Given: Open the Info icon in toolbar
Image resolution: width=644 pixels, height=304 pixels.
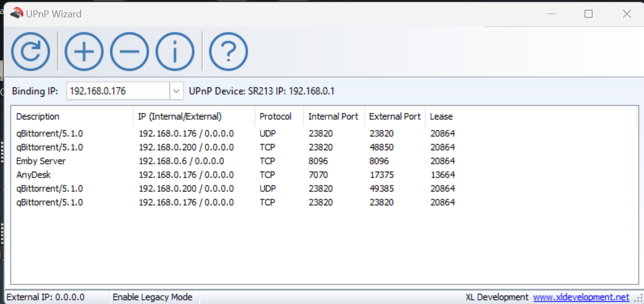Looking at the screenshot, I should (x=175, y=52).
